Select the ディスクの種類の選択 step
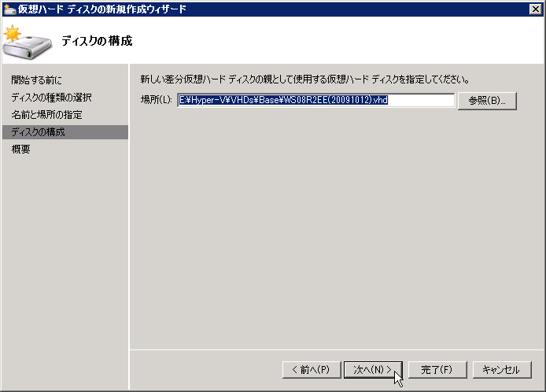The image size is (546, 392). point(51,98)
